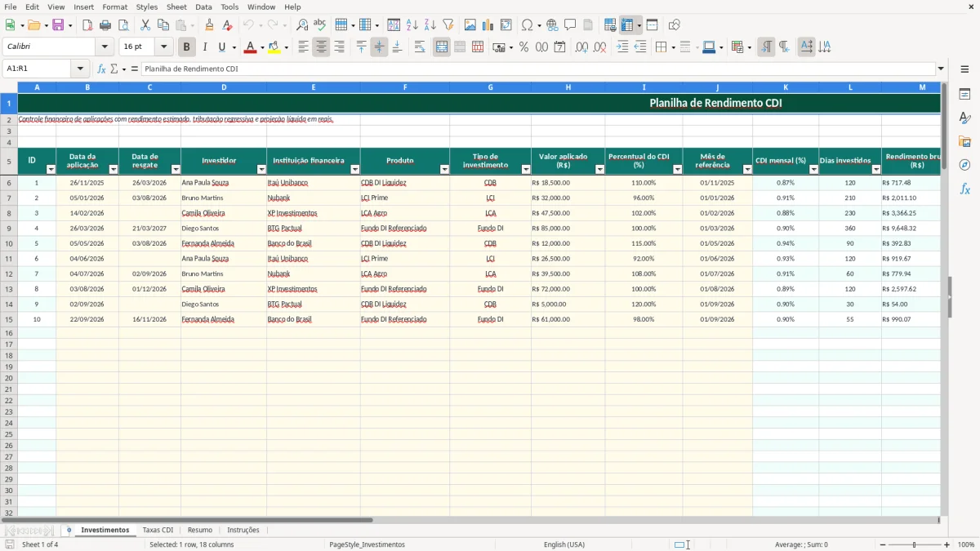This screenshot has width=980, height=551.
Task: Toggle Italic formatting
Action: point(205,47)
